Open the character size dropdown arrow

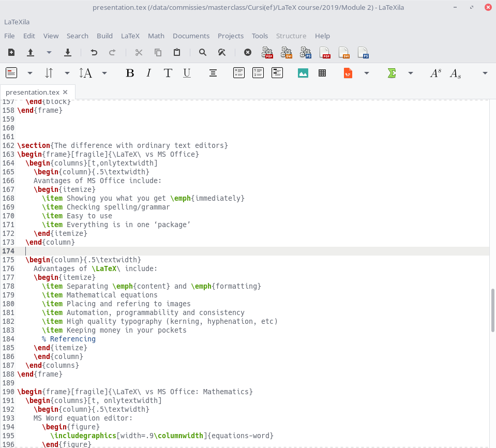coord(104,73)
